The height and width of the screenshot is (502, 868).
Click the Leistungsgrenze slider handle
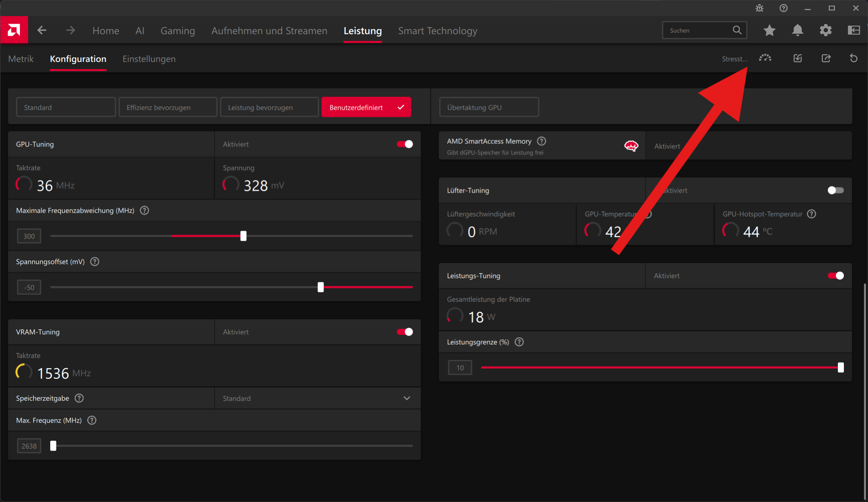pos(841,367)
